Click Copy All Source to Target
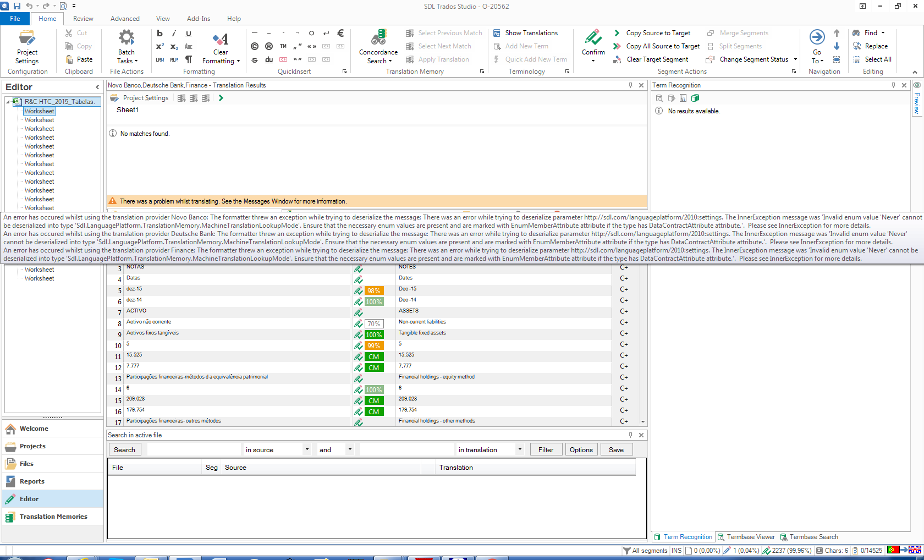The width and height of the screenshot is (924, 560). (x=657, y=46)
